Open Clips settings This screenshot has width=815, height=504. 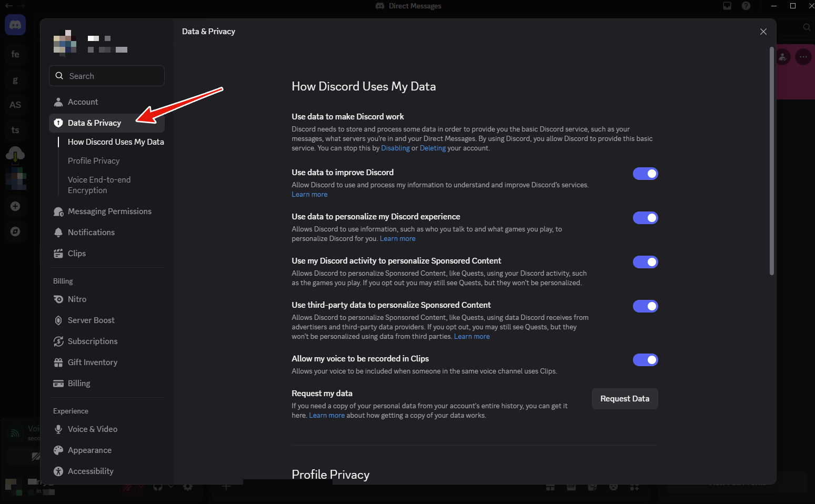pyautogui.click(x=107, y=254)
